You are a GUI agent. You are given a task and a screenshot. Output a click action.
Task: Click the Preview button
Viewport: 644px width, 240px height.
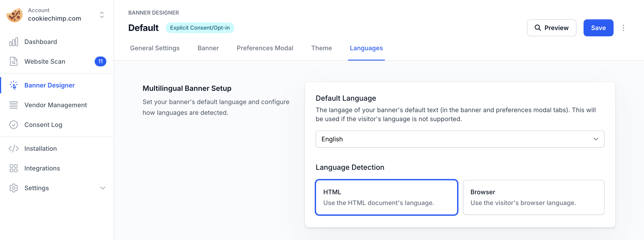pos(552,28)
